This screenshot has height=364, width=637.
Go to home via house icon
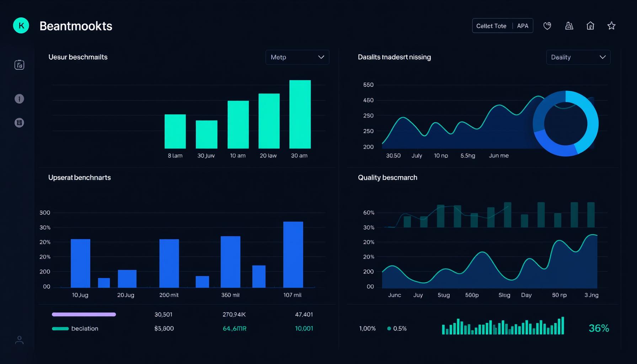tap(590, 26)
